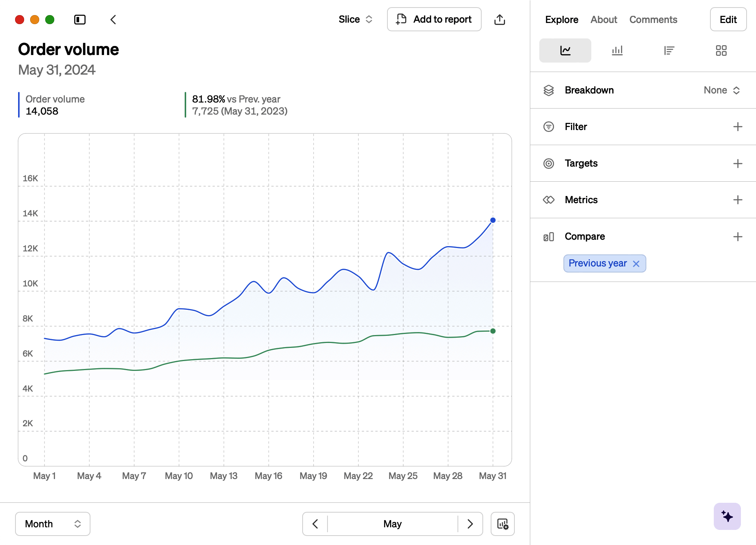The width and height of the screenshot is (756, 545).
Task: Remove the Previous year comparison chip
Action: pyautogui.click(x=636, y=264)
